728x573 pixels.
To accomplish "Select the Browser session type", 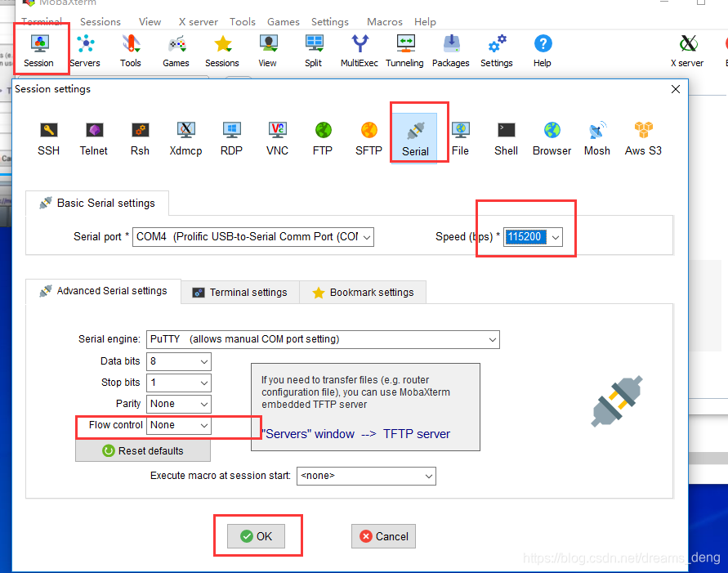I will [x=552, y=139].
